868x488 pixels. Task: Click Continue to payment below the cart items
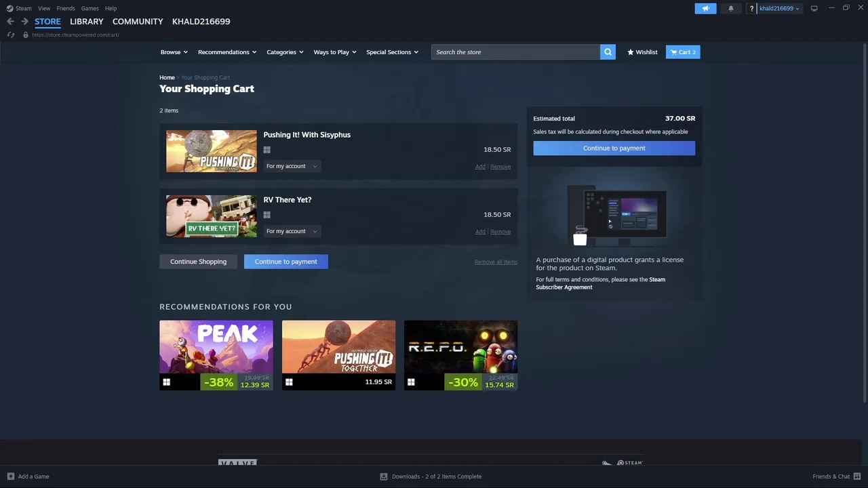[286, 262]
